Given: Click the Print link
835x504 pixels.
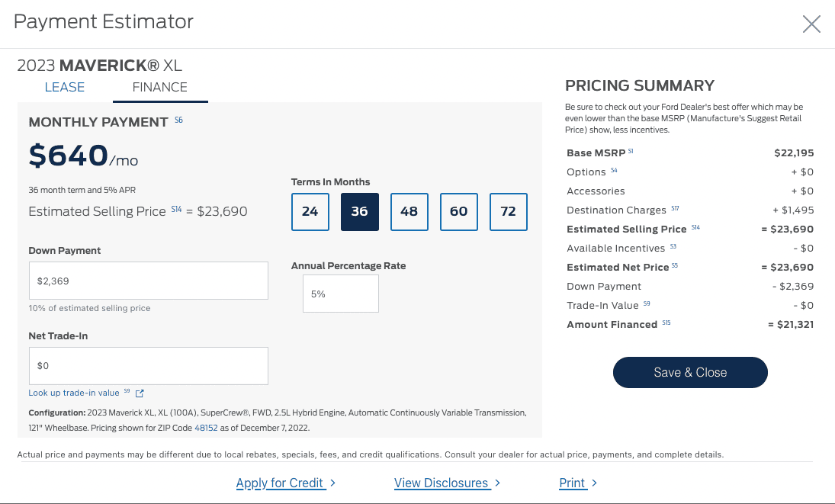Looking at the screenshot, I should point(572,483).
